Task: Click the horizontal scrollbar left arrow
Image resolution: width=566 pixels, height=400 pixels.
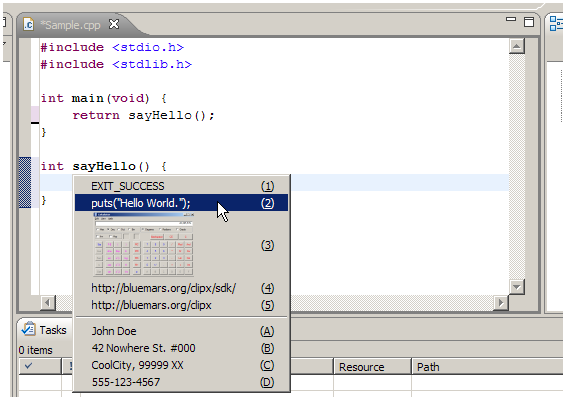Action: [48, 303]
